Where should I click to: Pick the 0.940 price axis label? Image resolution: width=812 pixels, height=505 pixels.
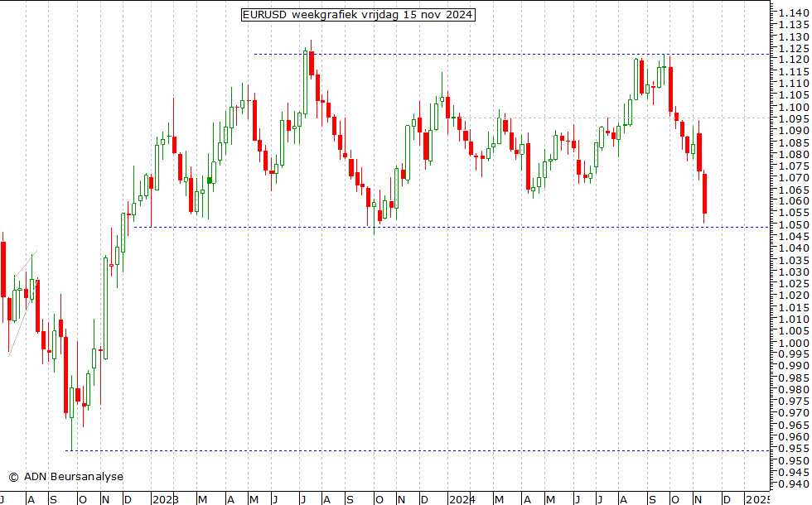(794, 483)
